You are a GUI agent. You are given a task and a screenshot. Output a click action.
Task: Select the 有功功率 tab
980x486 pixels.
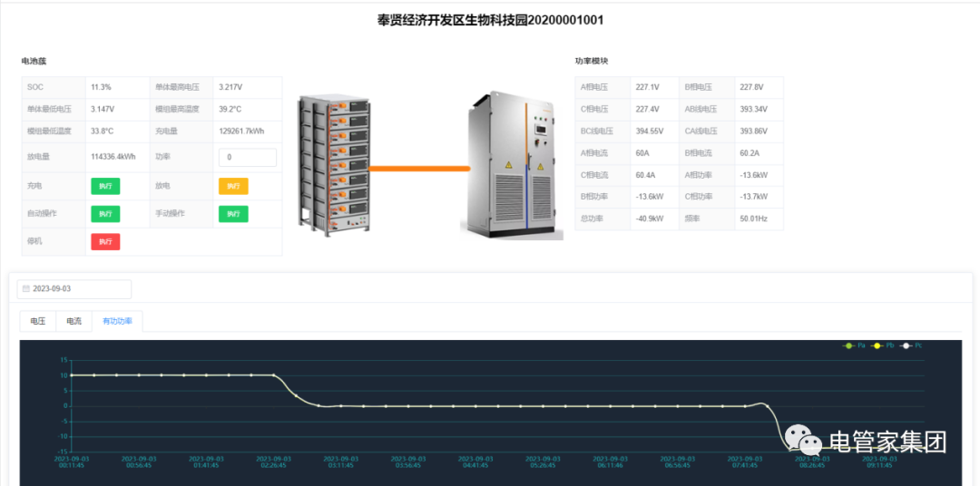[117, 321]
